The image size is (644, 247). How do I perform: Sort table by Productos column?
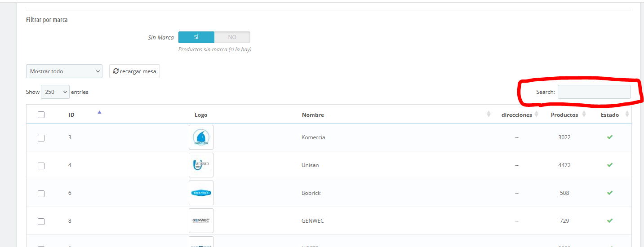583,115
